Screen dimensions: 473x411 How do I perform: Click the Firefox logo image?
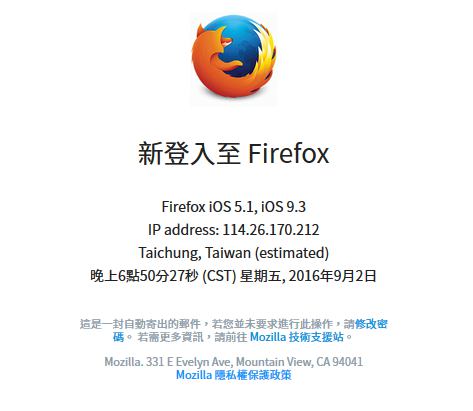point(234,56)
